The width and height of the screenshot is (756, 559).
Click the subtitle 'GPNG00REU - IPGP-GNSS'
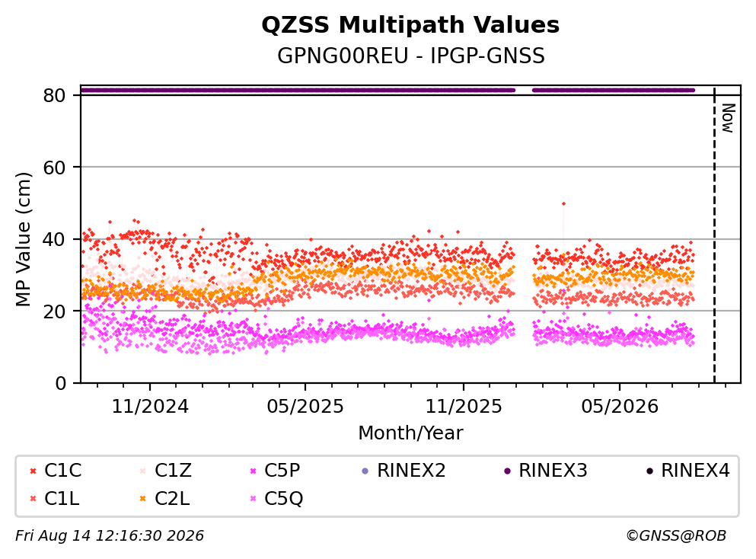click(411, 56)
